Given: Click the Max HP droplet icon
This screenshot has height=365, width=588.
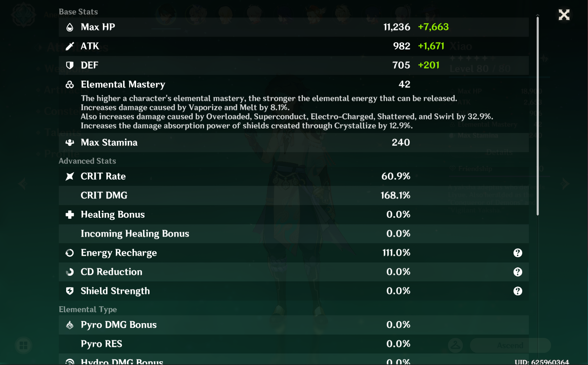Looking at the screenshot, I should point(70,27).
